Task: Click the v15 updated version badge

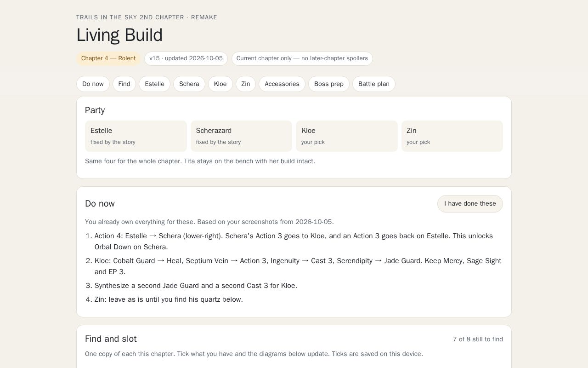Action: (186, 58)
